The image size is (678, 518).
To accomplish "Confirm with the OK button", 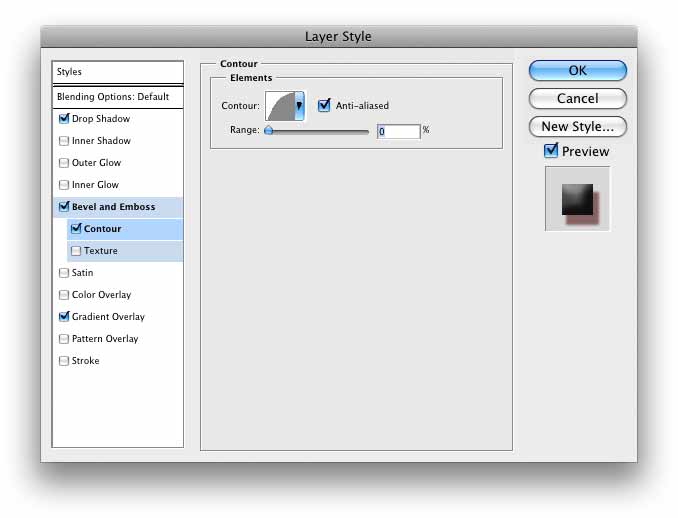I will pyautogui.click(x=578, y=70).
